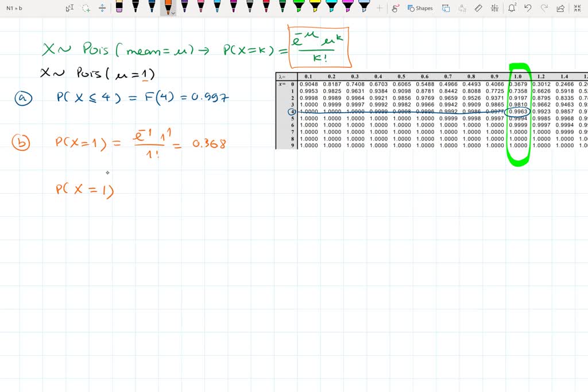Image resolution: width=588 pixels, height=392 pixels.
Task: Add a new pen with the plus button
Action: [380, 8]
